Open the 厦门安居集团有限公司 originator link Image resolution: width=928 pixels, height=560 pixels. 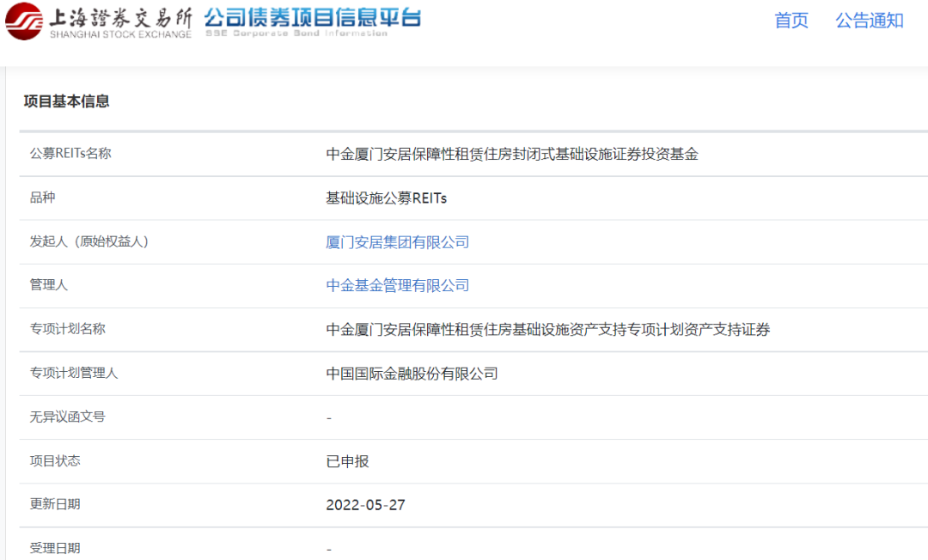point(398,242)
